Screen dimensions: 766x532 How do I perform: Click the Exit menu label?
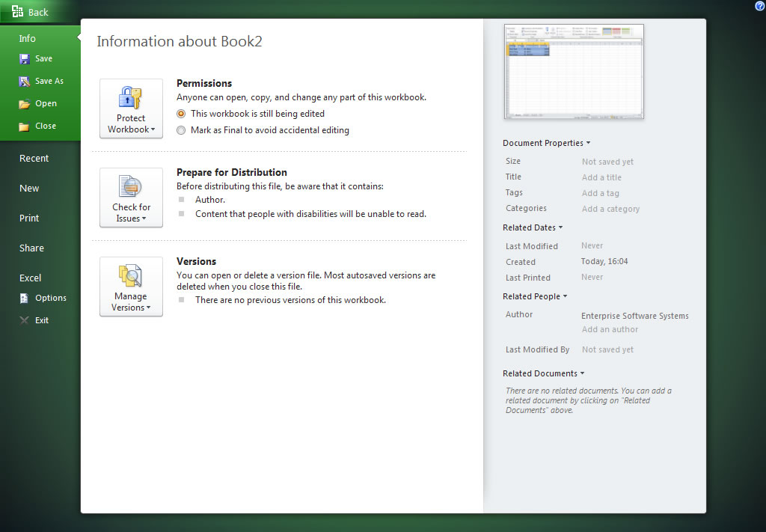[x=42, y=320]
